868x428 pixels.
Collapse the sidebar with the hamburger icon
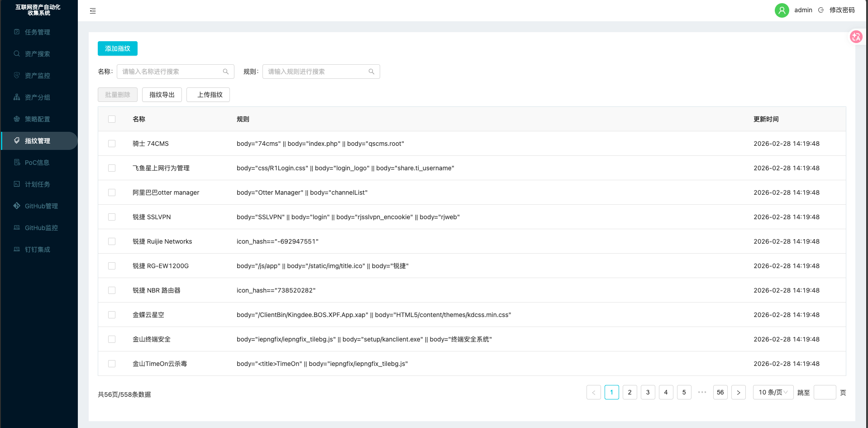pos(93,11)
